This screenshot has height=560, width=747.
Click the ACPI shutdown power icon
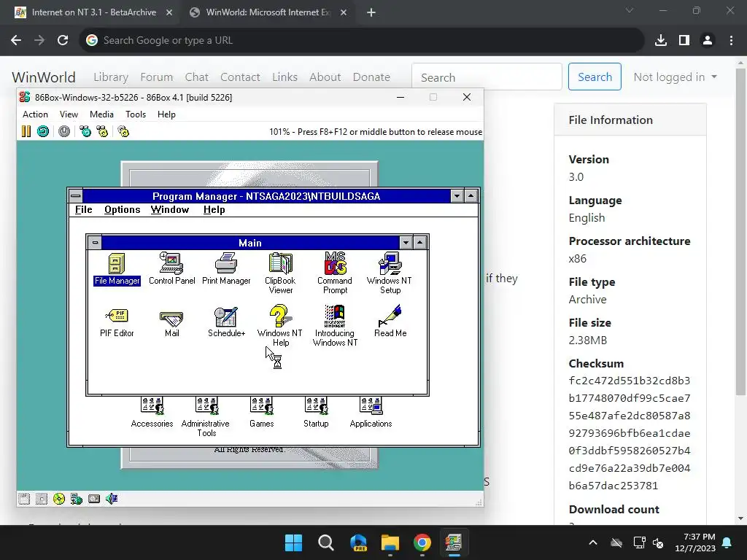[x=64, y=131]
